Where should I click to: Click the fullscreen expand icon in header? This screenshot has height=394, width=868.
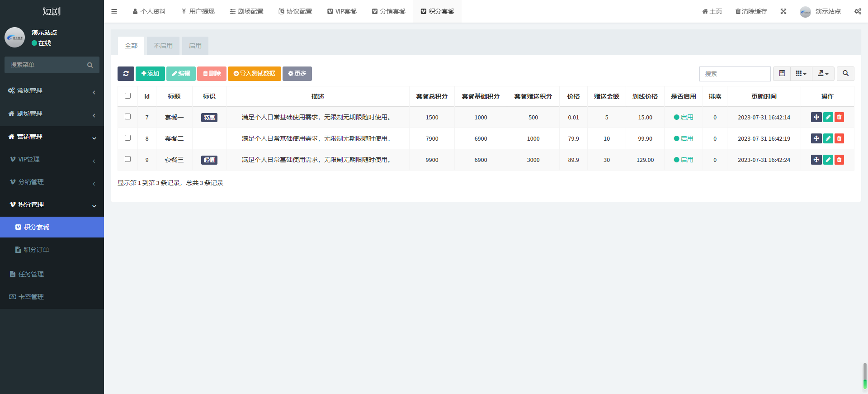pyautogui.click(x=783, y=11)
